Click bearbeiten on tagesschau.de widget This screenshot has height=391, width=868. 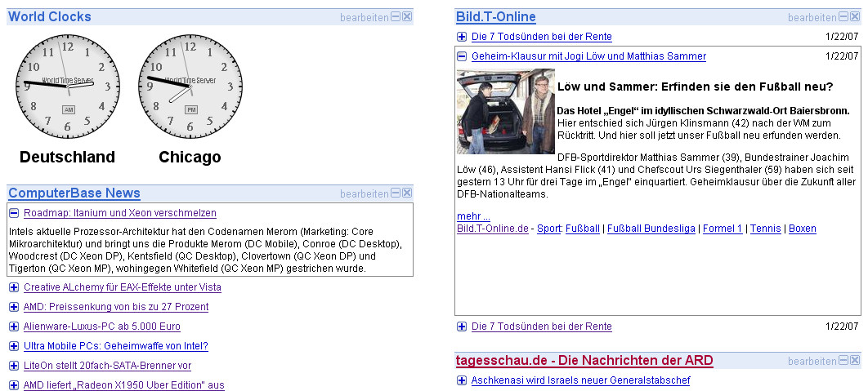pos(812,362)
